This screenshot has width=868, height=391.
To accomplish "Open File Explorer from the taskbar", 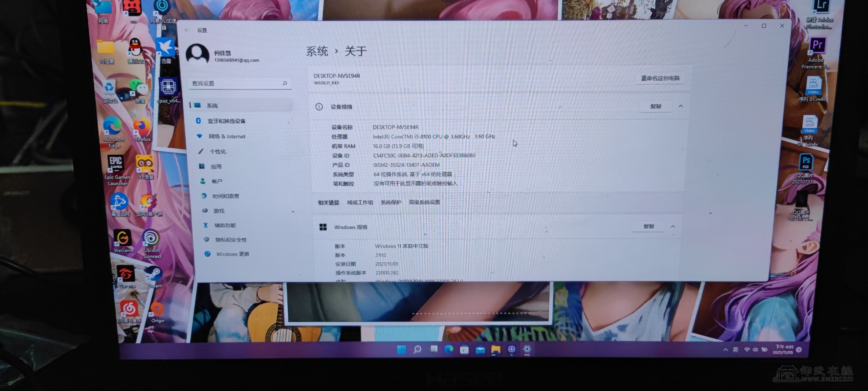I will [x=496, y=350].
